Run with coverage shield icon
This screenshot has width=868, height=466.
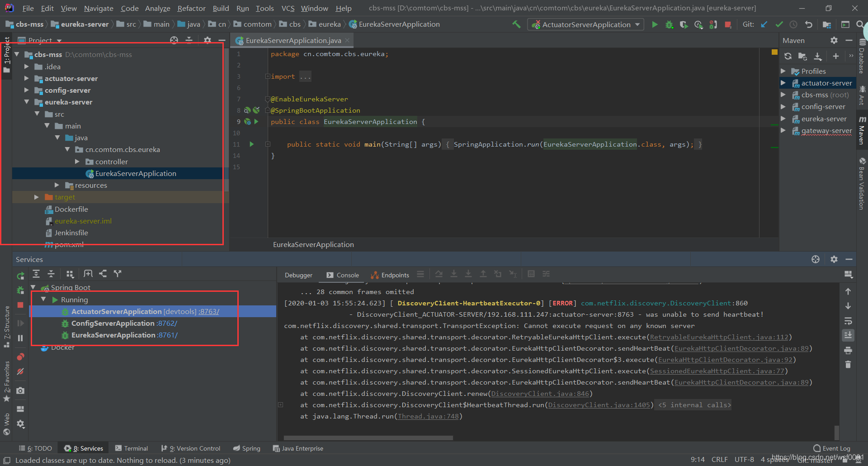(x=684, y=24)
